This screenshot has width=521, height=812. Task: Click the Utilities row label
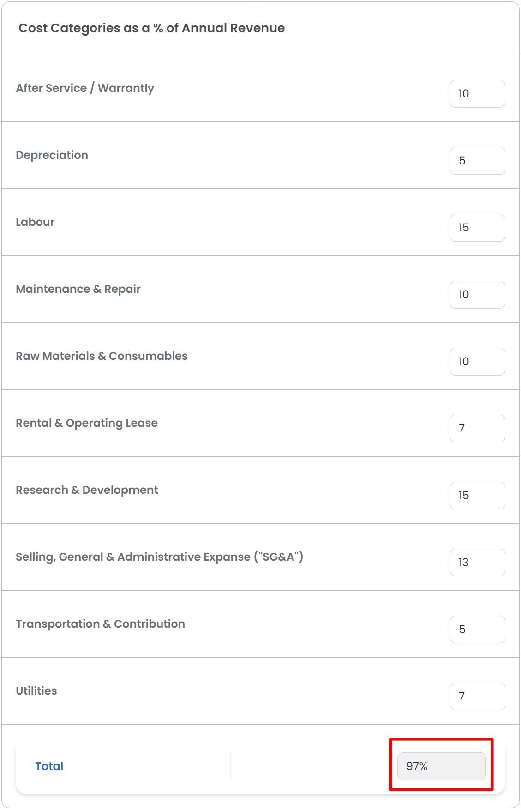pyautogui.click(x=36, y=691)
